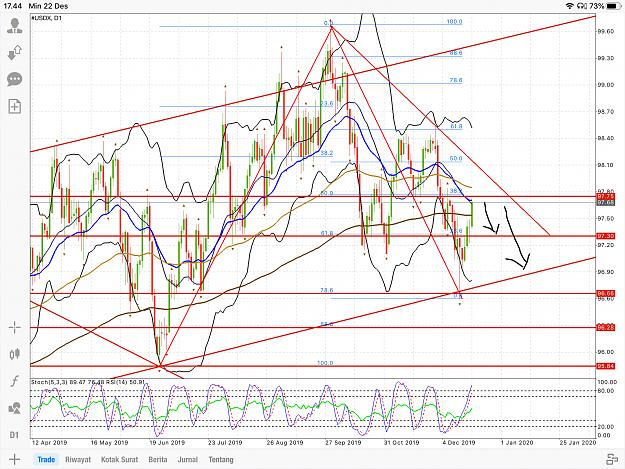Screen dimensions: 625x469
Task: Select the 97.68 current price label
Action: (x=605, y=202)
